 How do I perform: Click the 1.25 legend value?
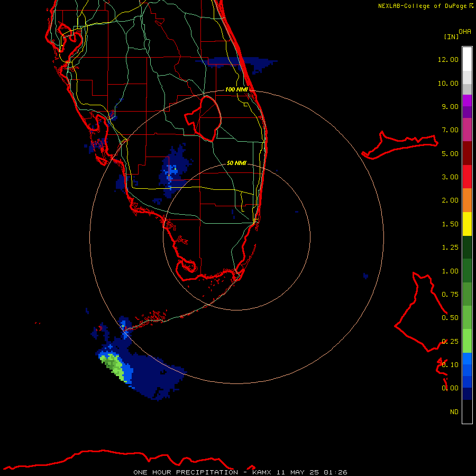click(450, 248)
